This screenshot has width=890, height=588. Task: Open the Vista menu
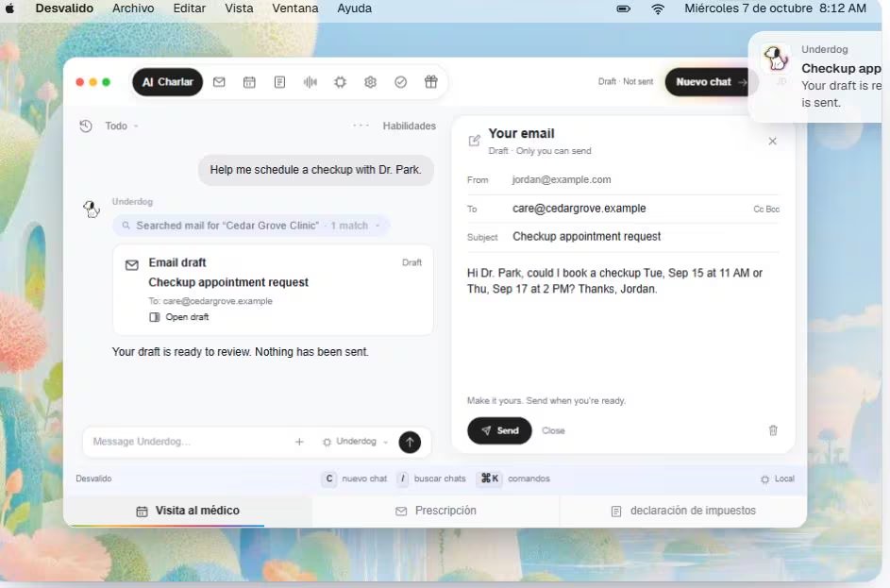coord(239,8)
